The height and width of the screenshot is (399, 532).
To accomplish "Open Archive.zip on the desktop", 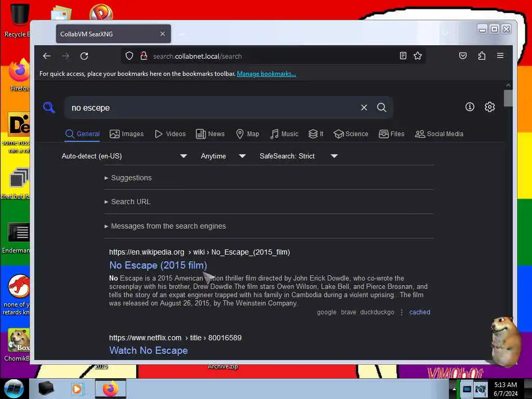I will pos(223,366).
